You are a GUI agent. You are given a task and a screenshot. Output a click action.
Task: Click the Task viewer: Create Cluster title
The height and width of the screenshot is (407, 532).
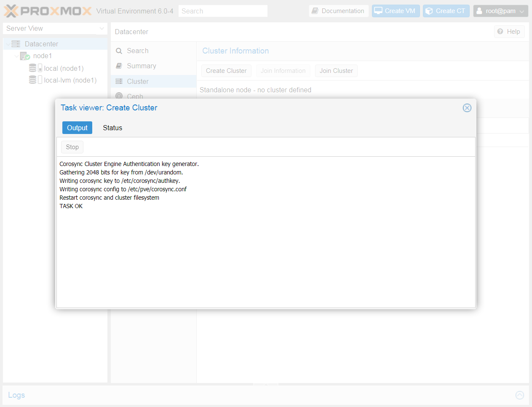[x=109, y=107]
